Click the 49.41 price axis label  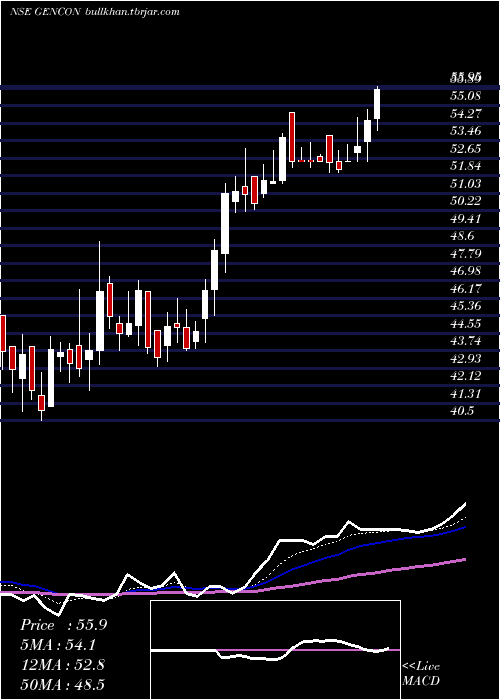pos(465,218)
